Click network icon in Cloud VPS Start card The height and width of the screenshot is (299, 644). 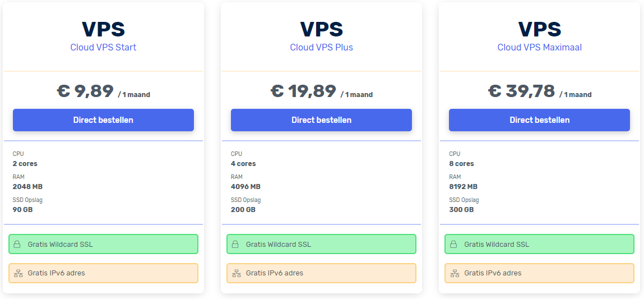coord(17,273)
